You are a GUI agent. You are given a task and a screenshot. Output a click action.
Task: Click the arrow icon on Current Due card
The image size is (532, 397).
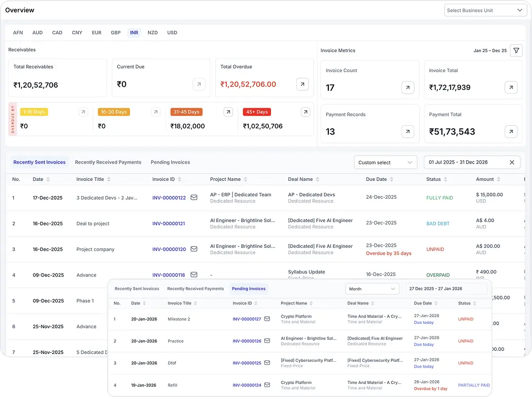[x=199, y=84]
